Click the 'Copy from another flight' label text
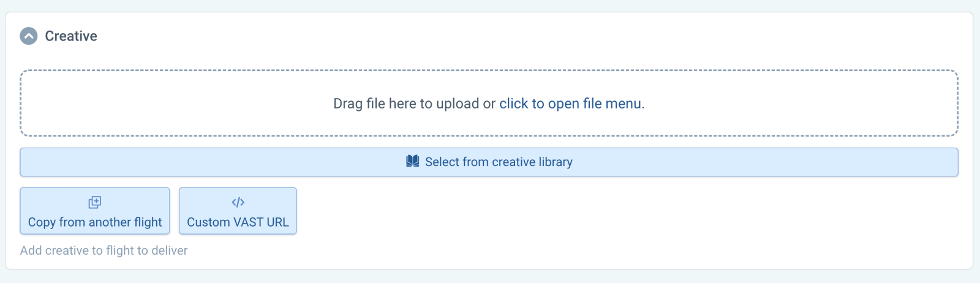This screenshot has width=980, height=283. coord(95,222)
